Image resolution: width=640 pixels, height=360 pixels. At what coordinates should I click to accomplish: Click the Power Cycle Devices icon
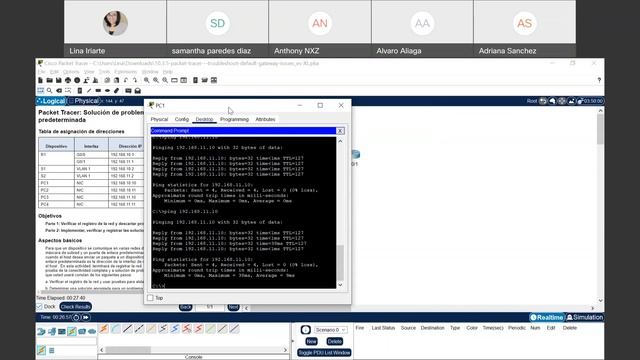pos(76,317)
